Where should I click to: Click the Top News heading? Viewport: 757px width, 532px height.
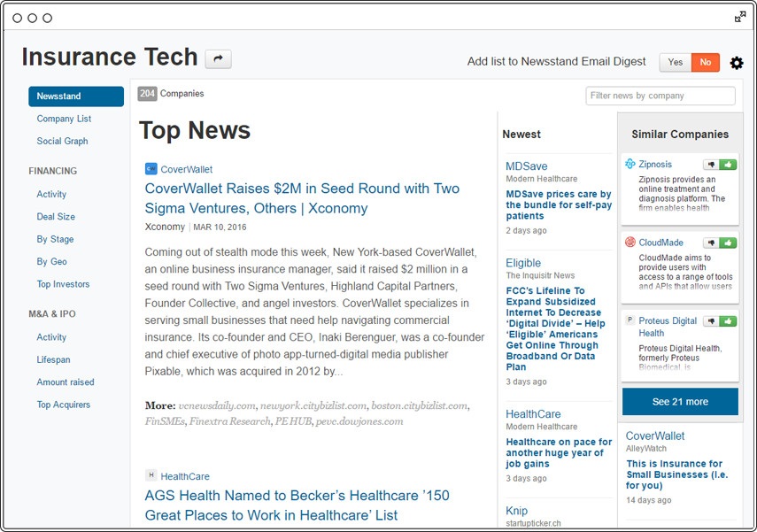195,130
